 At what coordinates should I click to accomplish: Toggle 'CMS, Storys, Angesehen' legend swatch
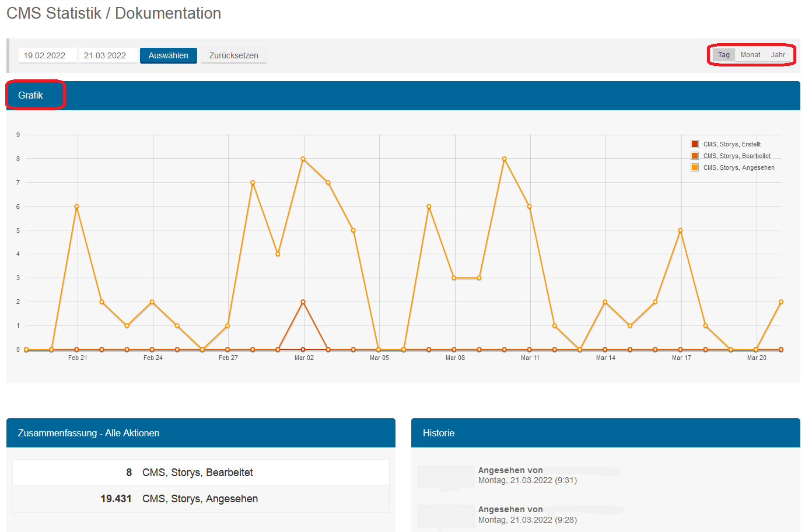tap(695, 167)
